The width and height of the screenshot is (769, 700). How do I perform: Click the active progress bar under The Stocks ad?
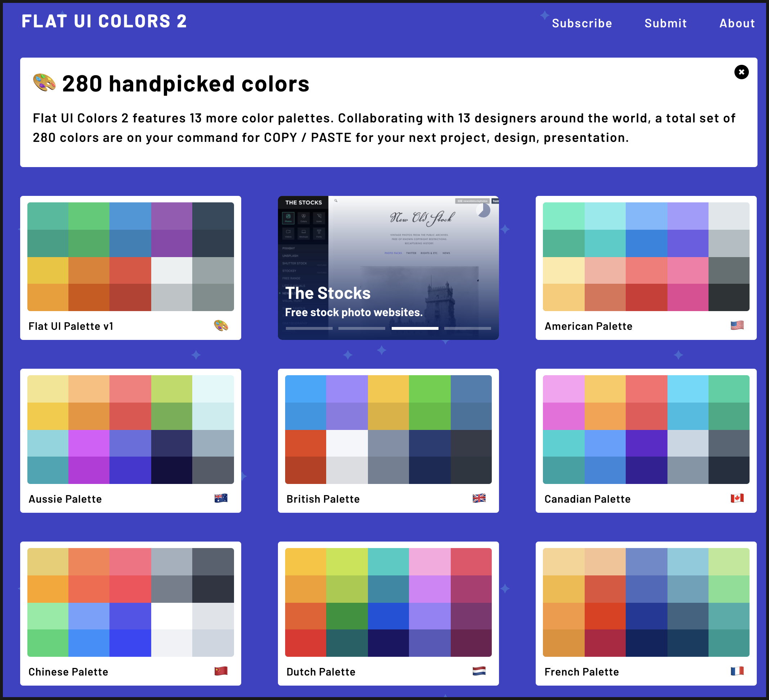click(x=415, y=328)
